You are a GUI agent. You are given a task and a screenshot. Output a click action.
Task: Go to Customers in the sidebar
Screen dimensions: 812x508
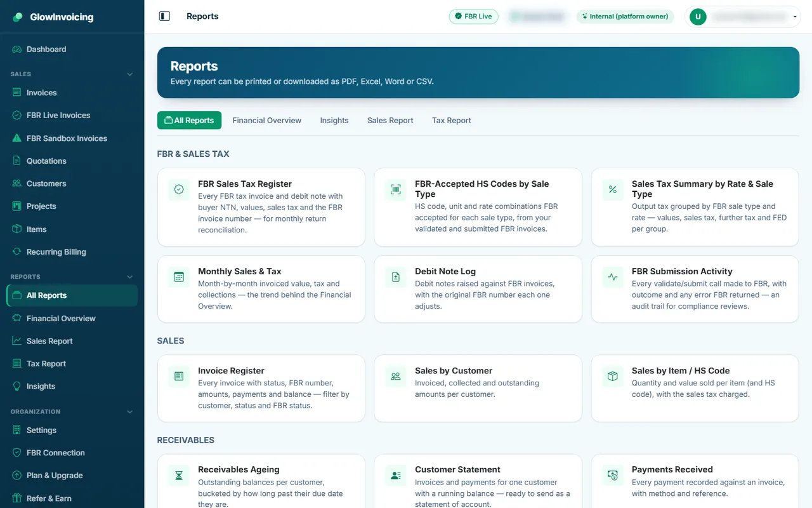point(72,184)
